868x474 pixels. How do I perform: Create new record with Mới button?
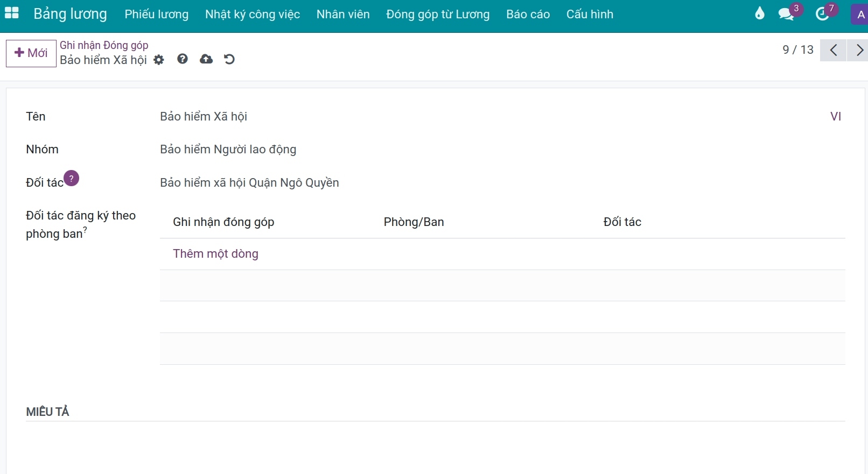point(31,53)
